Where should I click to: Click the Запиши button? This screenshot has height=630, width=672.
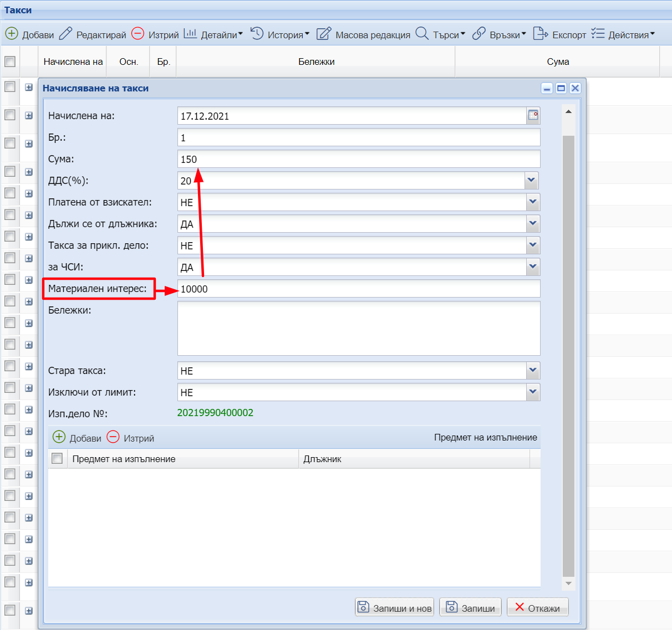[x=470, y=607]
